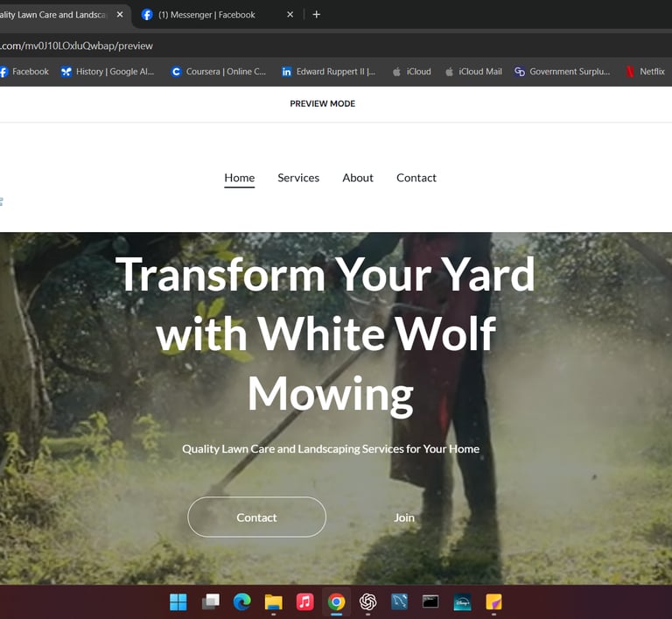Open the Windows Start menu
This screenshot has width=672, height=619.
178,601
